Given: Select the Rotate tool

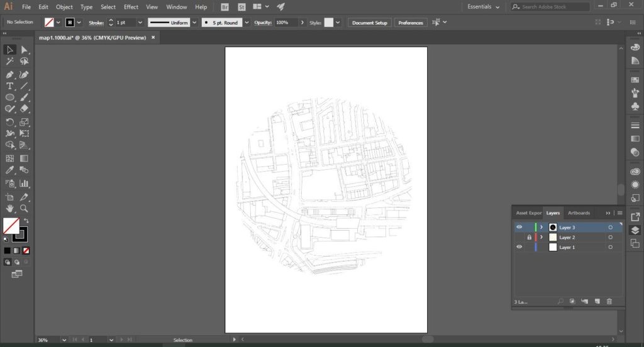Looking at the screenshot, I should pos(9,122).
